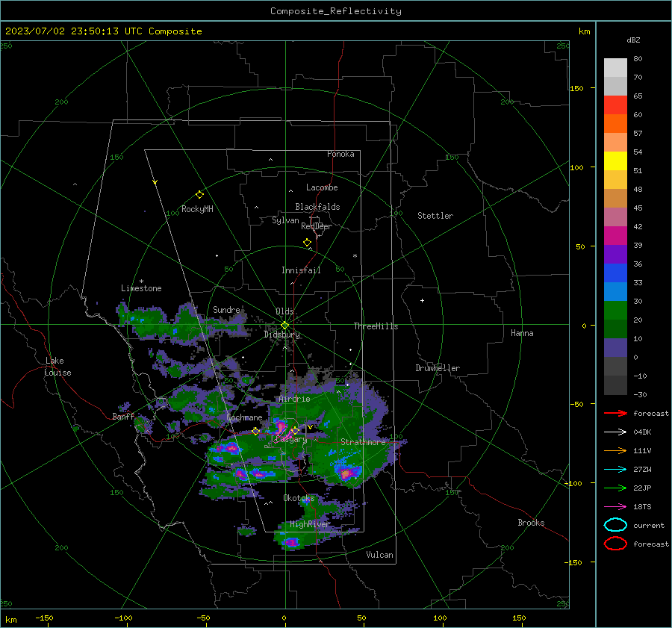Click the indigo 10–0 dBZ color swatch
Viewport: 672px width, 628px height.
pyautogui.click(x=615, y=347)
